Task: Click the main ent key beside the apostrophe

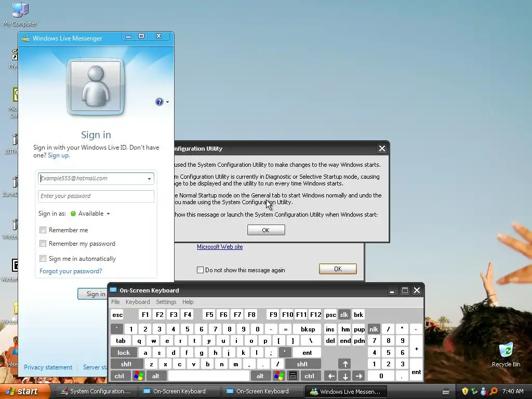Action: [307, 353]
